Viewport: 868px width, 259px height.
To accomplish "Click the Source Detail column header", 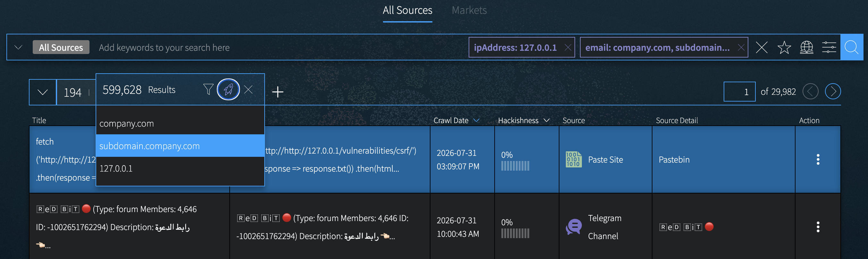I will click(x=677, y=120).
